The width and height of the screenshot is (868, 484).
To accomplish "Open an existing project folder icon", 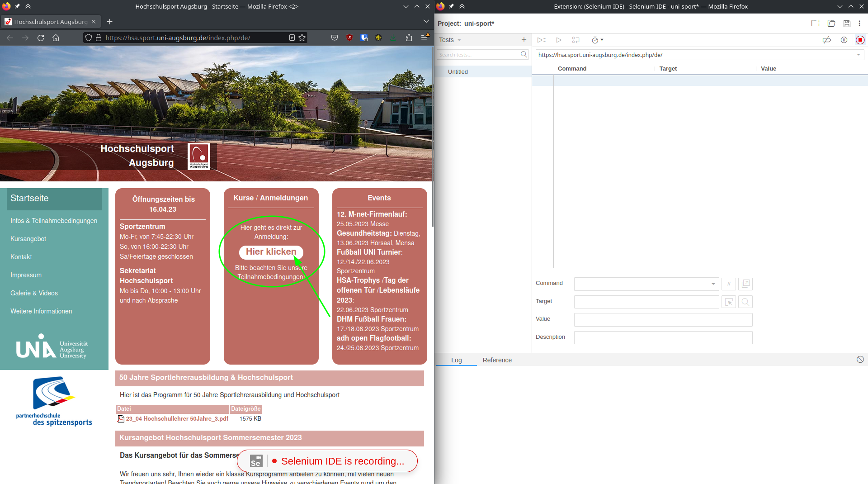I will click(x=831, y=24).
